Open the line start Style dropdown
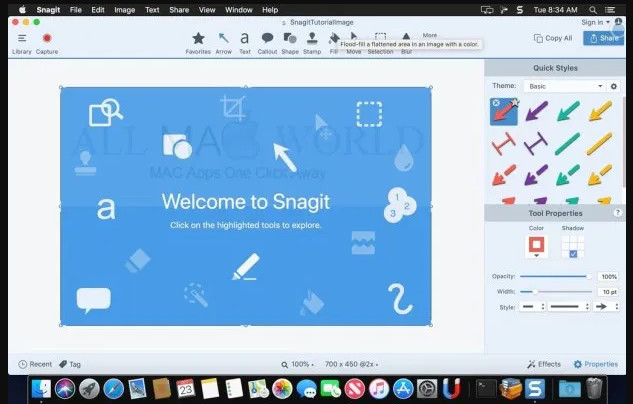Screen dimensions: 633x404 pos(532,307)
